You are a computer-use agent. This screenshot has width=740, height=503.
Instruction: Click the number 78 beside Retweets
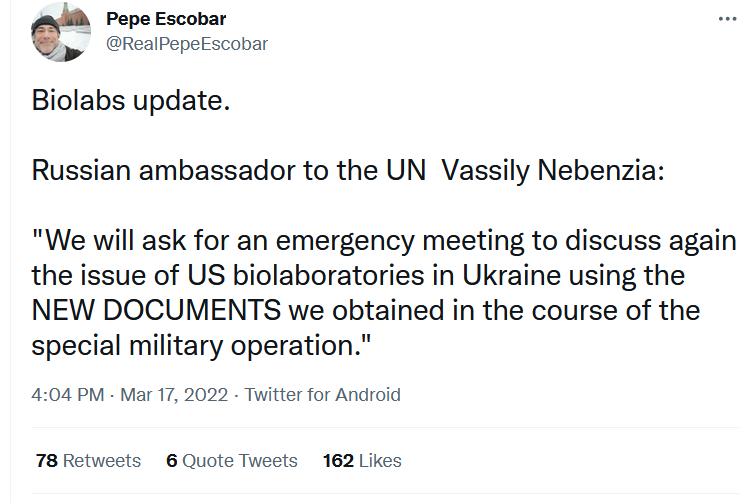46,461
